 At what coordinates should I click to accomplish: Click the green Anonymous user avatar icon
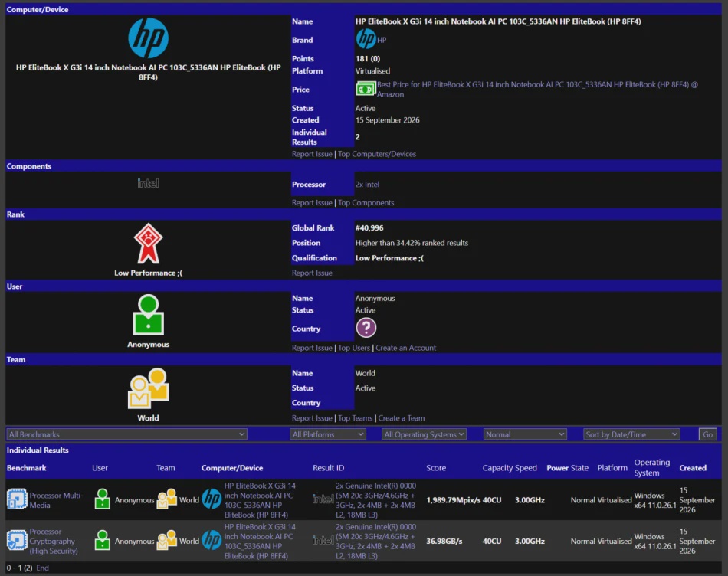coord(148,315)
